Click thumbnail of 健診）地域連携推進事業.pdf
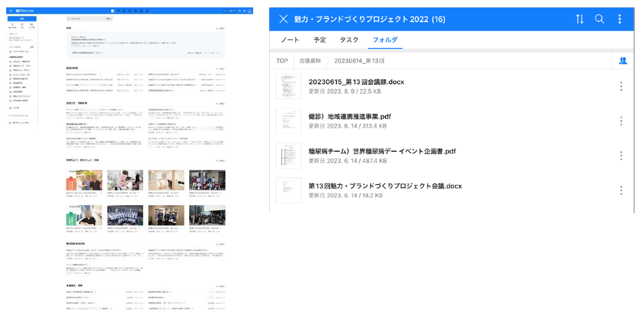 click(x=288, y=121)
